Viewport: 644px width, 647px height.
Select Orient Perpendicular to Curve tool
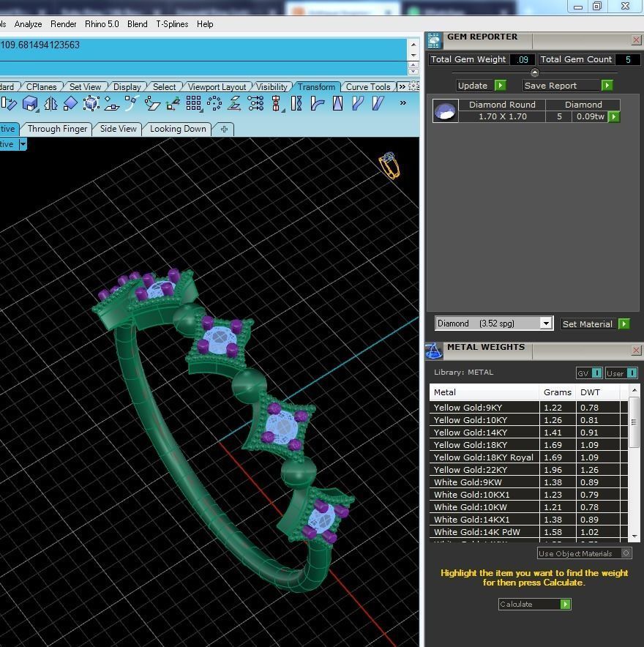pyautogui.click(x=132, y=103)
